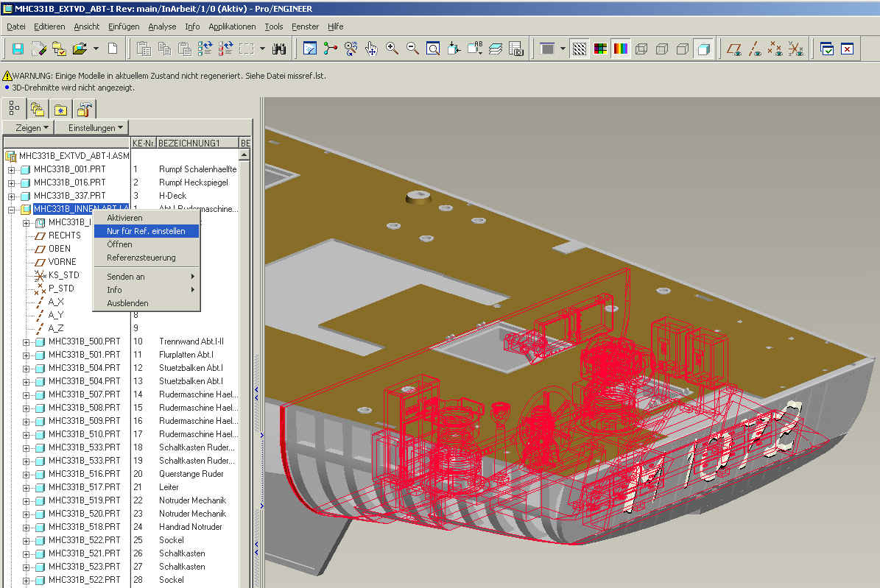Viewport: 880px width, 588px height.
Task: Click the Refit view icon
Action: (x=433, y=49)
